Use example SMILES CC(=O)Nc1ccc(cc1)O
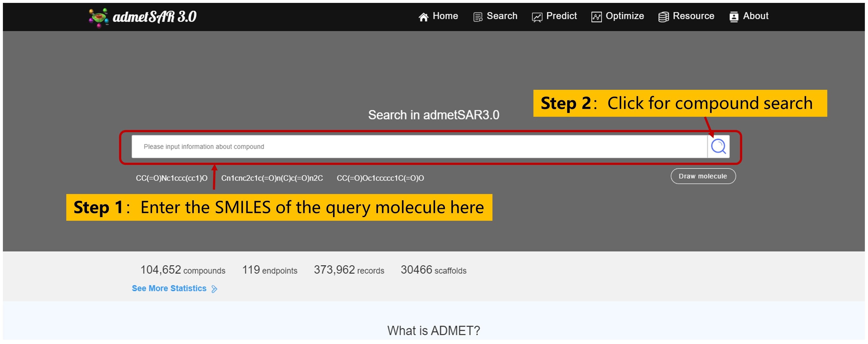This screenshot has width=868, height=344. [172, 178]
